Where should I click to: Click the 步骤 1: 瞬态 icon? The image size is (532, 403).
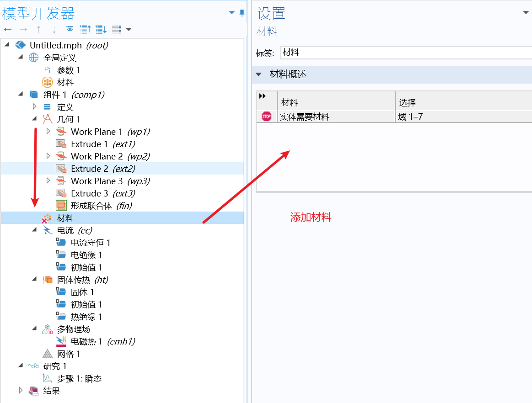point(48,378)
